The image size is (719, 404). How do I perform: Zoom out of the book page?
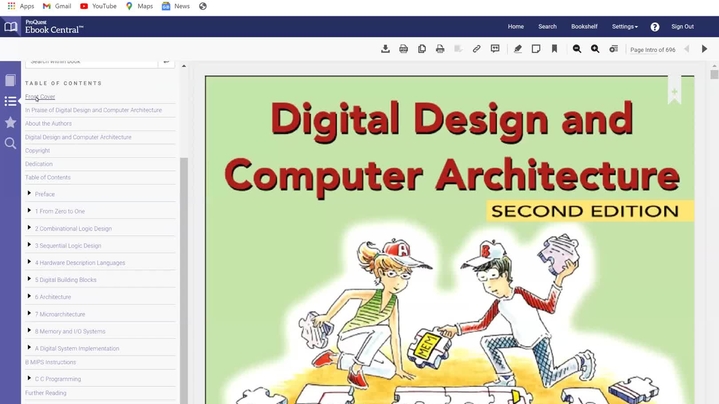pos(577,49)
